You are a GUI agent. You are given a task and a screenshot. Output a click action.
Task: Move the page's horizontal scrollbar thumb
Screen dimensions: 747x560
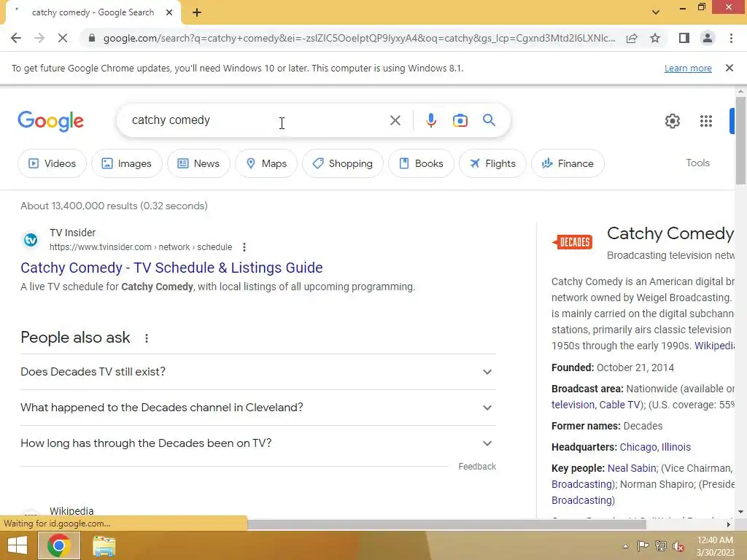point(446,524)
